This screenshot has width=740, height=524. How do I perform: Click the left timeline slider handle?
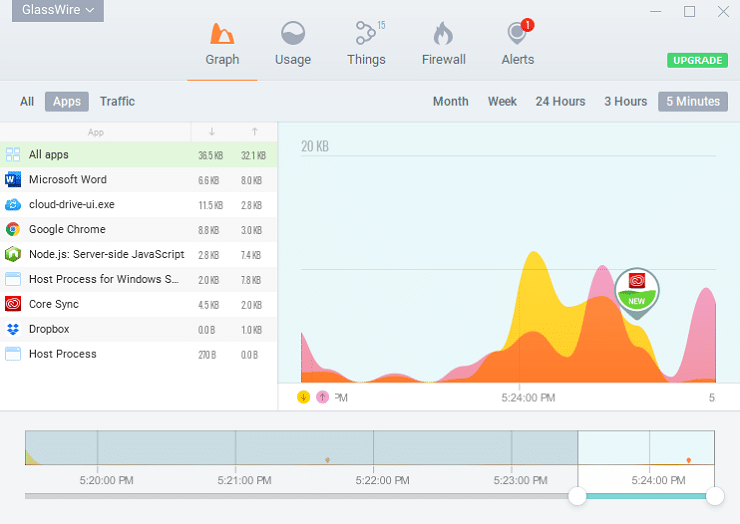pyautogui.click(x=577, y=496)
